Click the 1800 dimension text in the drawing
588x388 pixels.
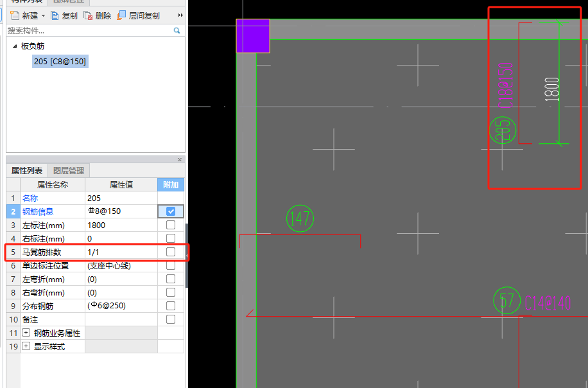[551, 89]
